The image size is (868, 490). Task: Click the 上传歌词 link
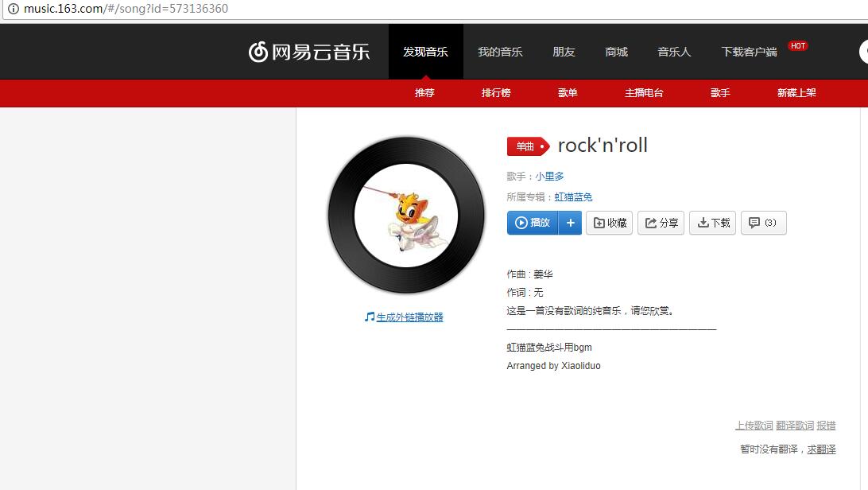coord(754,426)
